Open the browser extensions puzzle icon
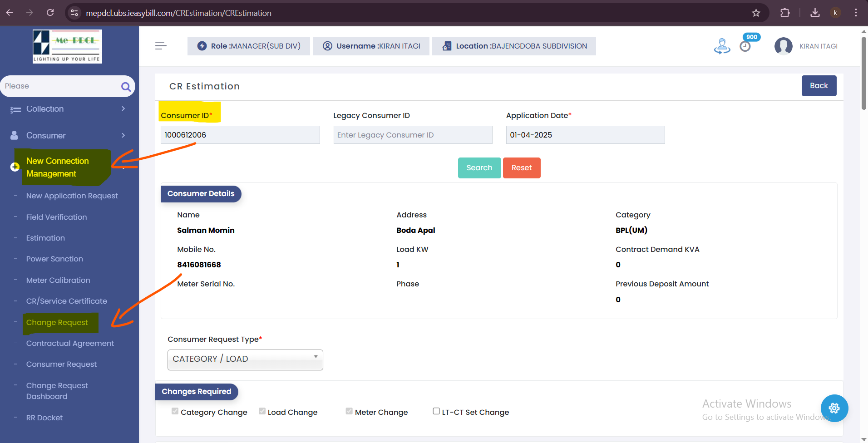The image size is (868, 443). pos(785,13)
